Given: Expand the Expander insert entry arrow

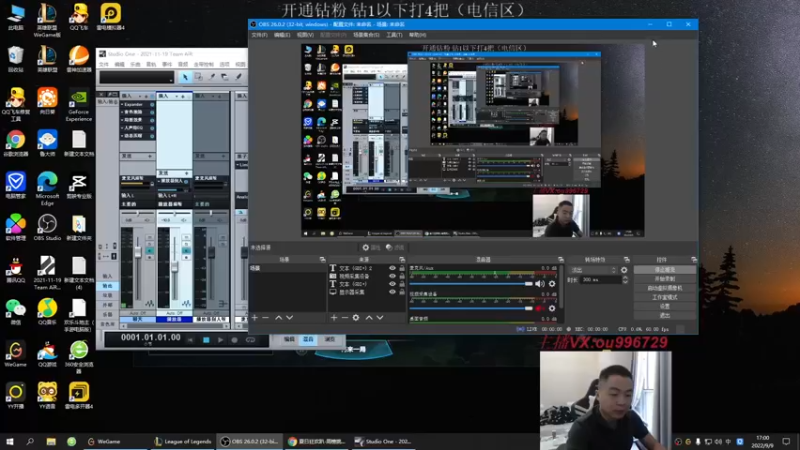Looking at the screenshot, I should (x=122, y=105).
